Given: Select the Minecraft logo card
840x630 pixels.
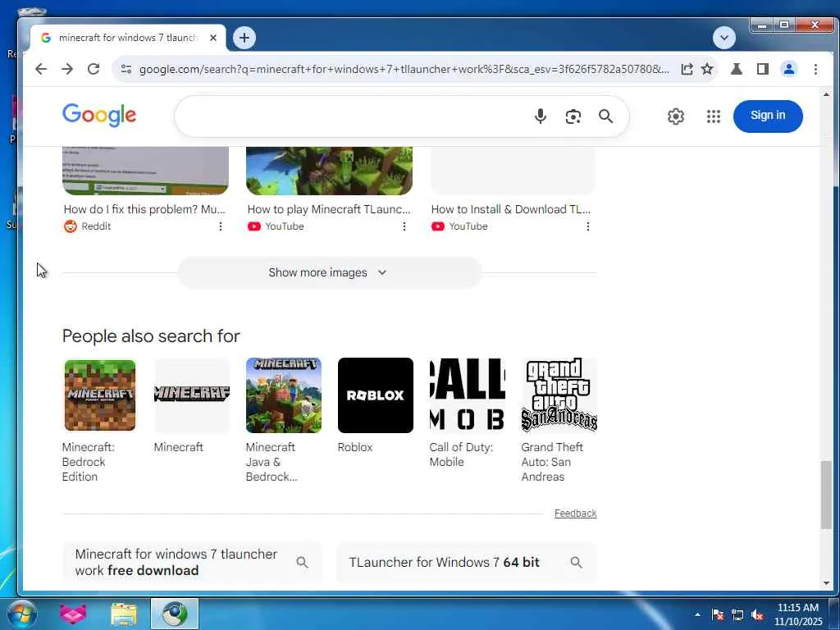Looking at the screenshot, I should pyautogui.click(x=191, y=405).
